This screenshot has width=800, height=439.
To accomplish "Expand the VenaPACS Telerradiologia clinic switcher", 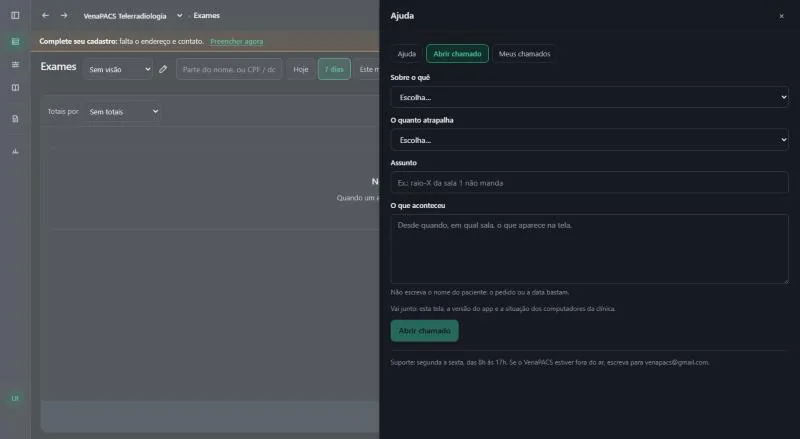I will pyautogui.click(x=133, y=16).
